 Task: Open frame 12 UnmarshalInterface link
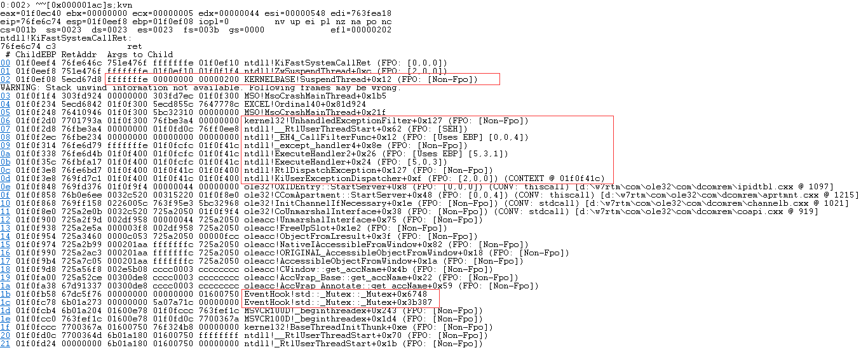pyautogui.click(x=5, y=219)
